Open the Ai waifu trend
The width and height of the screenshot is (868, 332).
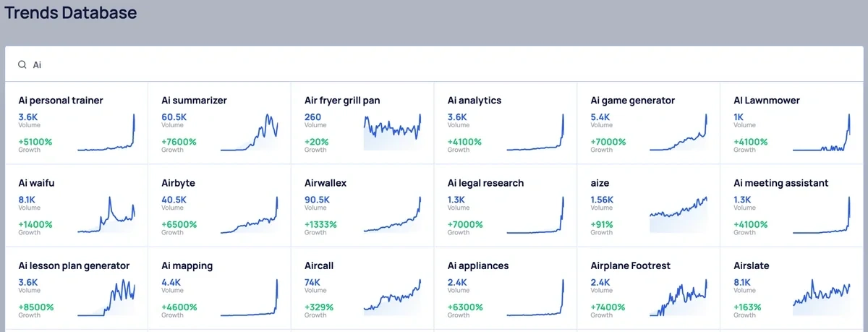pyautogui.click(x=36, y=183)
